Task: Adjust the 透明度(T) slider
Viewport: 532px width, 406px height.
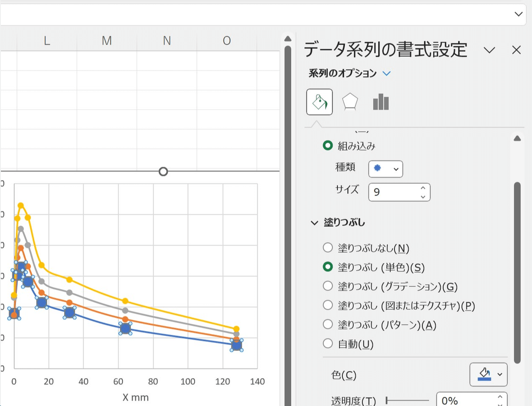Action: tap(408, 401)
